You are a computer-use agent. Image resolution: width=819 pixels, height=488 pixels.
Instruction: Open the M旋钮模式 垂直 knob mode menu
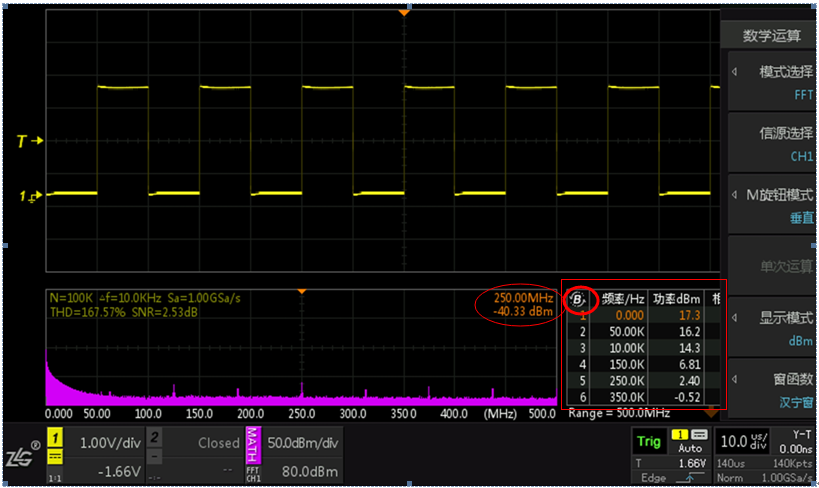(770, 205)
